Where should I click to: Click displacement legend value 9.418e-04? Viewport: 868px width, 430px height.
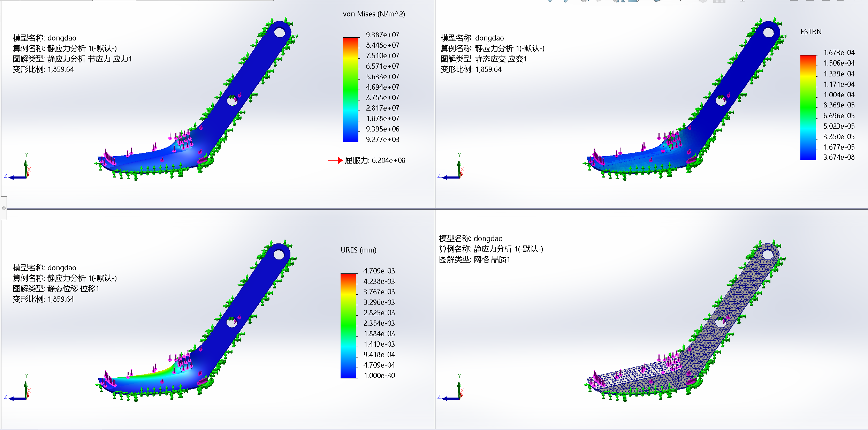coord(379,355)
